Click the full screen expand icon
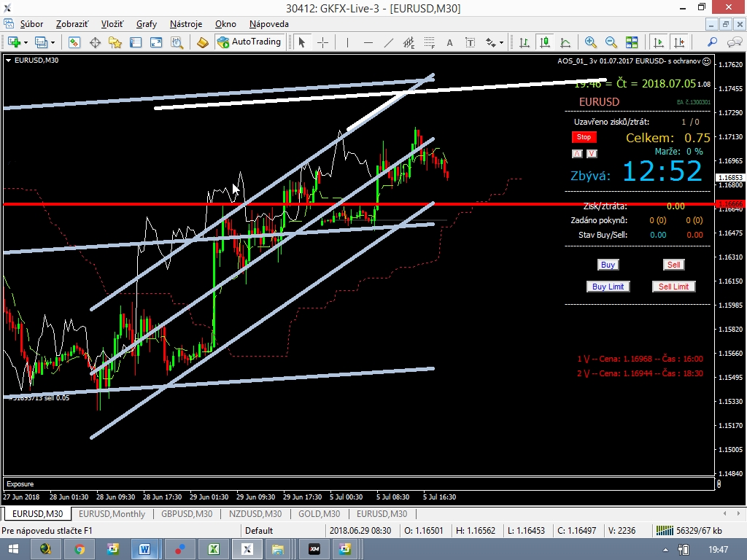 coord(156,42)
